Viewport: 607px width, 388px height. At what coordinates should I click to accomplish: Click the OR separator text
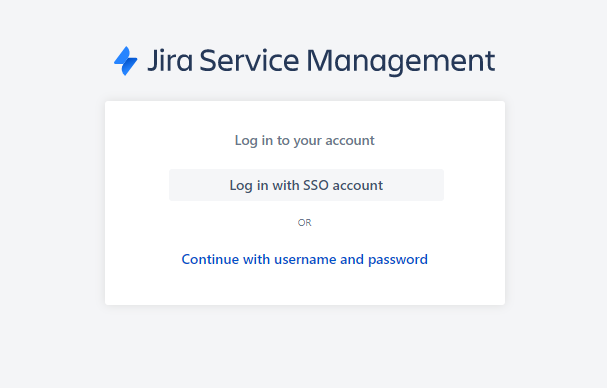pyautogui.click(x=305, y=223)
